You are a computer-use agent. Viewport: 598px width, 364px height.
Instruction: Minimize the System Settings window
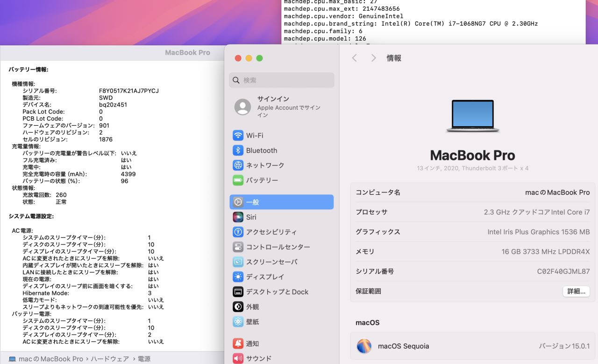tap(249, 58)
